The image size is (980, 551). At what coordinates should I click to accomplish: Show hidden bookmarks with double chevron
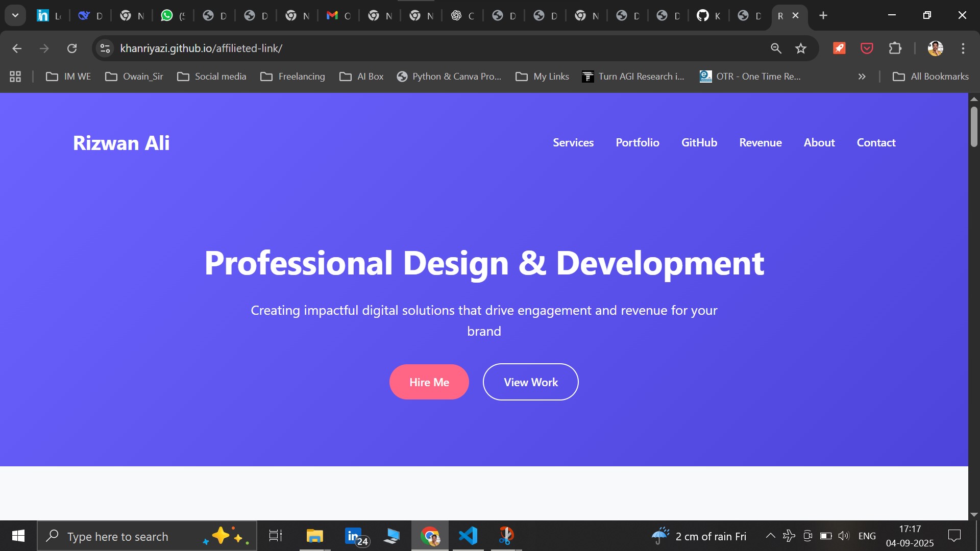click(x=862, y=77)
